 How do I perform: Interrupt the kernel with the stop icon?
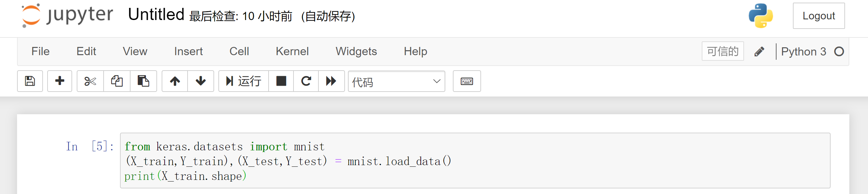(x=281, y=81)
